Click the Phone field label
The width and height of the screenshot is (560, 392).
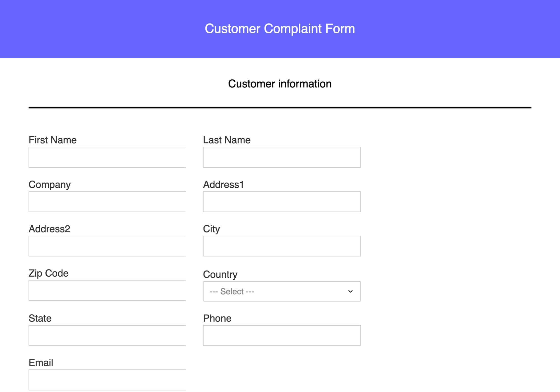pyautogui.click(x=217, y=318)
